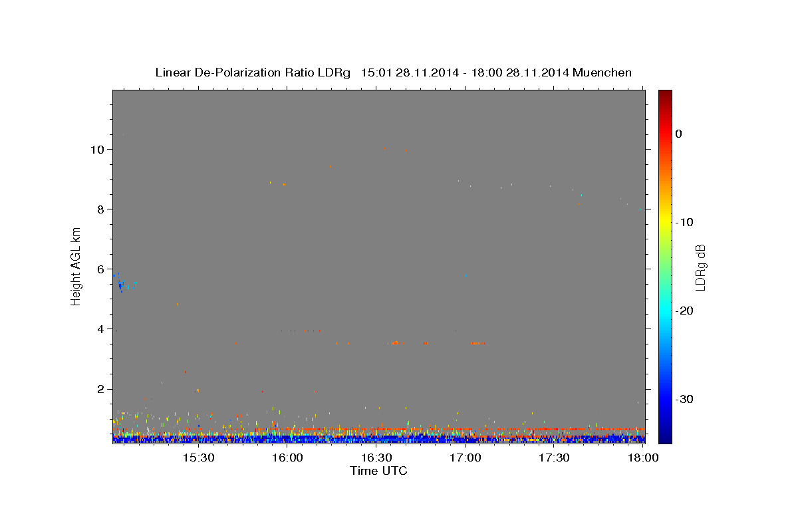The image size is (798, 532).
Task: Click the 17:30 time tick label
Action: (554, 458)
